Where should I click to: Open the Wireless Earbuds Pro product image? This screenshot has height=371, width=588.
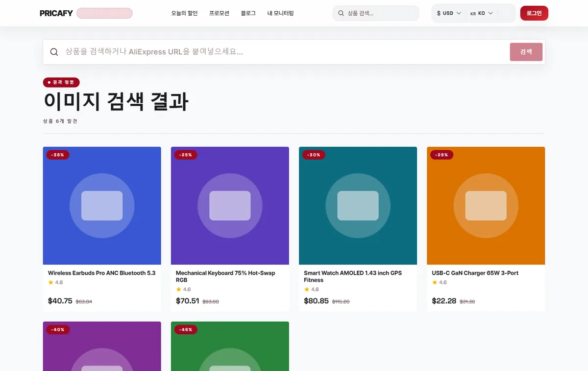tap(102, 206)
